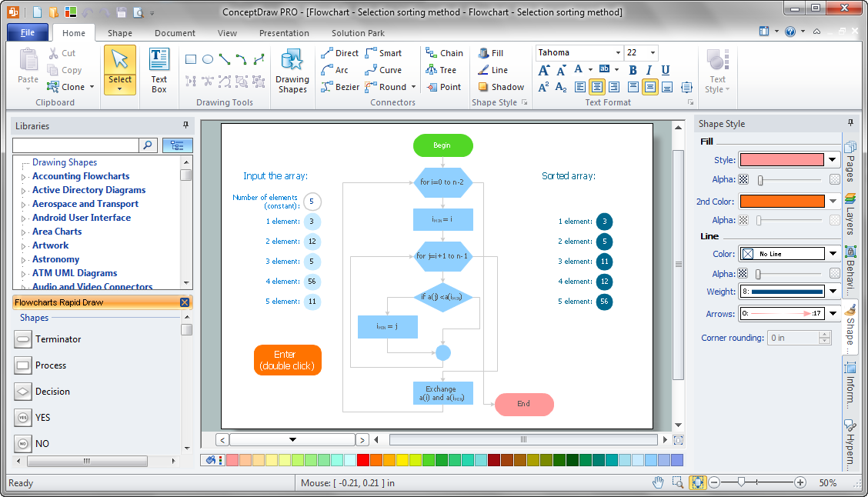Screen dimensions: 868x497
Task: Open line Weight dropdown
Action: [x=833, y=291]
